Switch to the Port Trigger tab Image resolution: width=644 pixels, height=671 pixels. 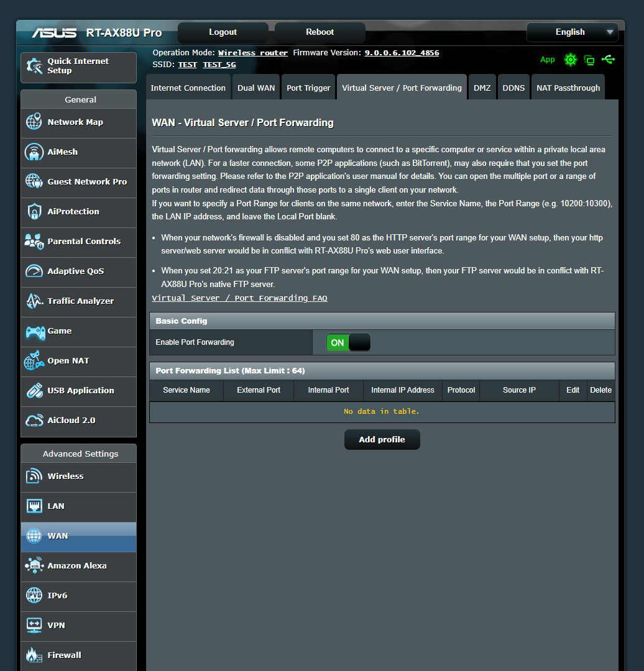coord(308,88)
